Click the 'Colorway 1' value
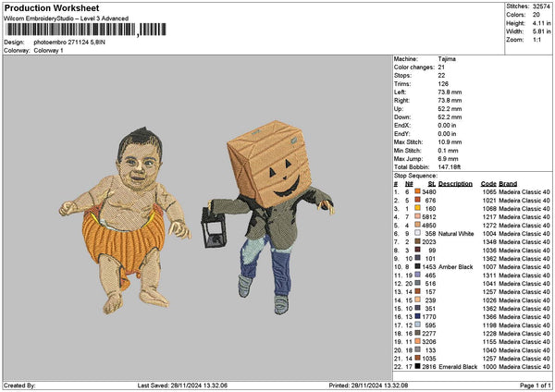The width and height of the screenshot is (555, 392). pyautogui.click(x=48, y=51)
